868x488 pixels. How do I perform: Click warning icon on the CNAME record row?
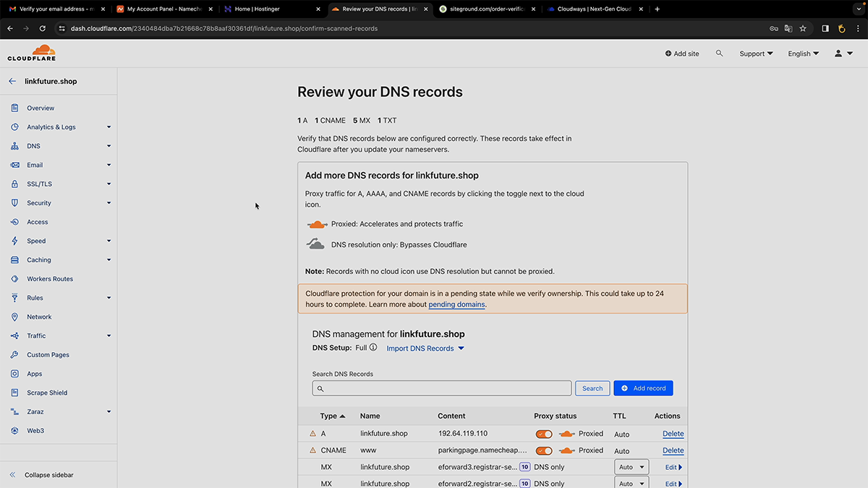click(312, 450)
